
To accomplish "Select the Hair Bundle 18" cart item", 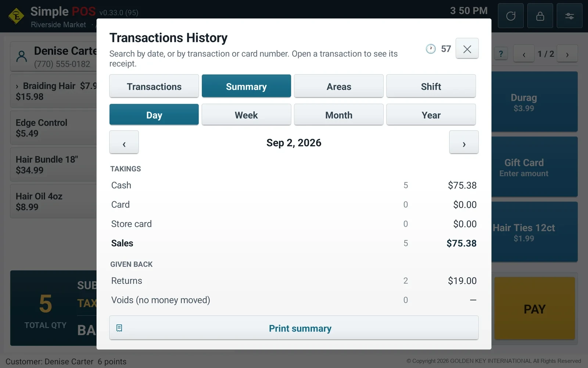I will click(x=54, y=164).
